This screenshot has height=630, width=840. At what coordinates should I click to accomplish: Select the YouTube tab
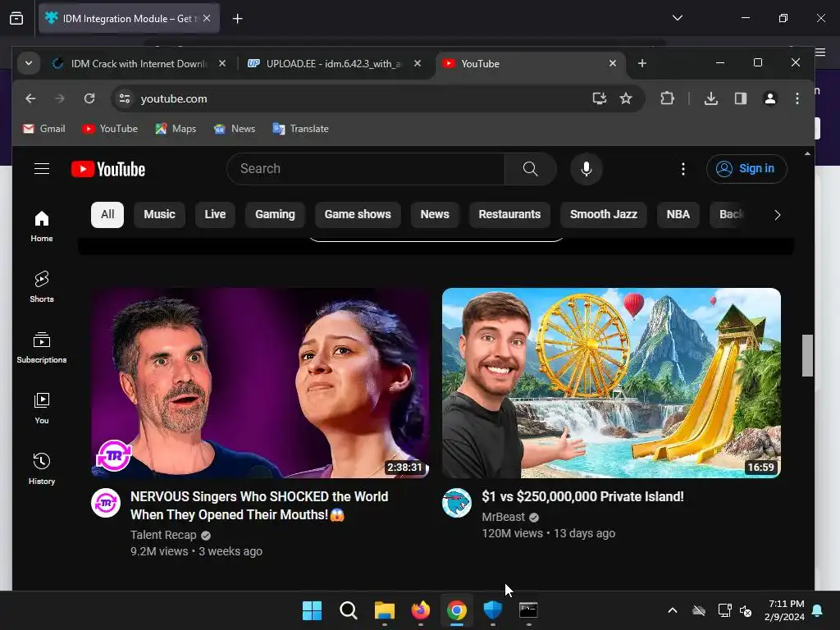531,64
